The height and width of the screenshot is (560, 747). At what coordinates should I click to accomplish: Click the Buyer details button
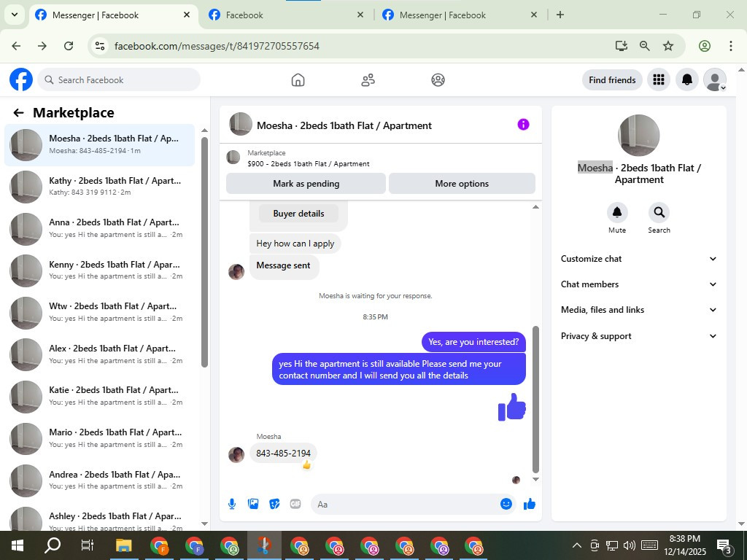point(298,214)
